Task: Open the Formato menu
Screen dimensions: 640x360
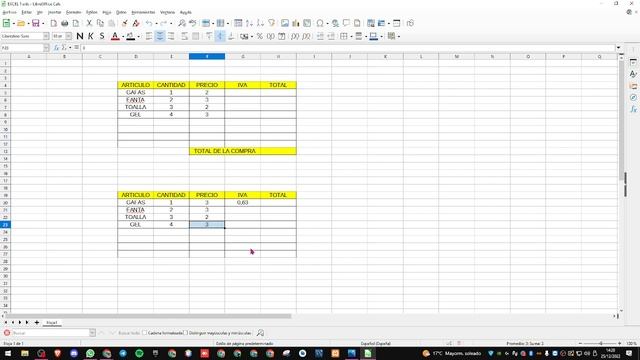Action: pos(73,12)
